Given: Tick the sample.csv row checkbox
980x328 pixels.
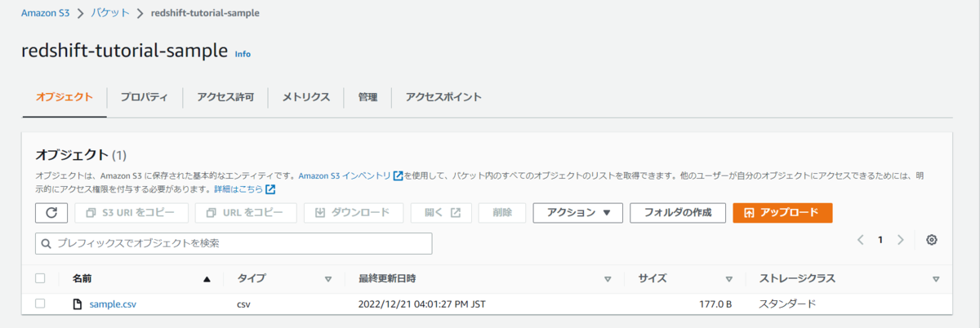Looking at the screenshot, I should [40, 304].
